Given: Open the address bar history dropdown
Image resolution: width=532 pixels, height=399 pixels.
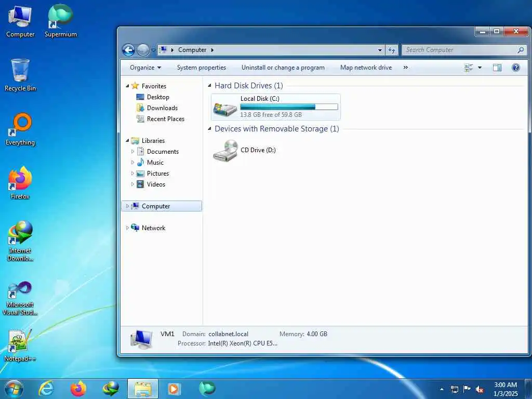Looking at the screenshot, I should [x=380, y=50].
